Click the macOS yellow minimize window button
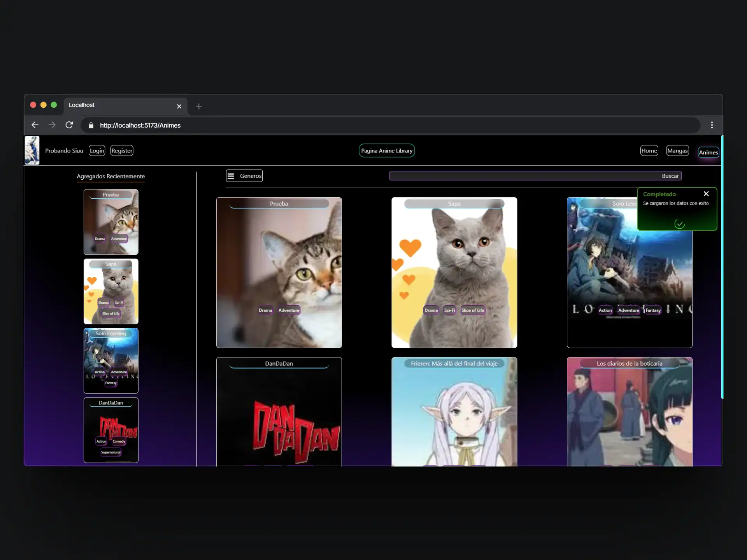Image resolution: width=747 pixels, height=560 pixels. coord(44,105)
